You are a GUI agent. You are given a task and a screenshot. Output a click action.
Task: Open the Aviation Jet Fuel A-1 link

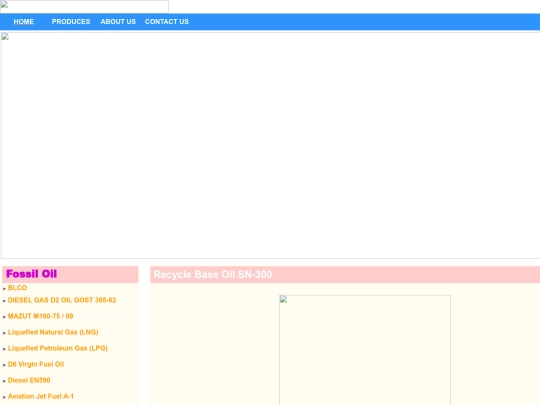pyautogui.click(x=41, y=396)
